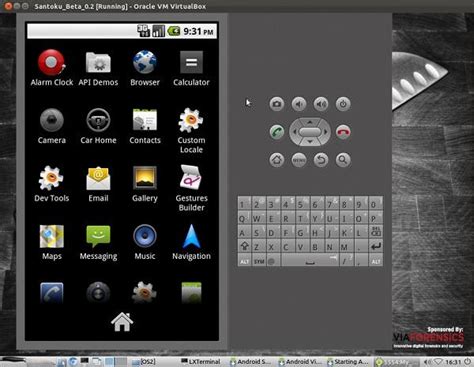Click the left ALT key on keyboard
The width and height of the screenshot is (474, 367).
tap(244, 261)
